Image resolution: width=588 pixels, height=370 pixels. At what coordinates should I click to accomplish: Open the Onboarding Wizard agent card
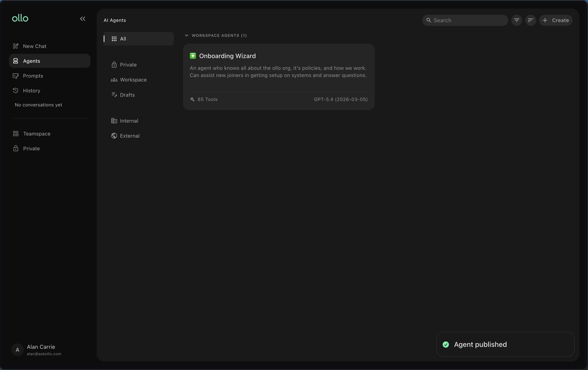click(279, 77)
